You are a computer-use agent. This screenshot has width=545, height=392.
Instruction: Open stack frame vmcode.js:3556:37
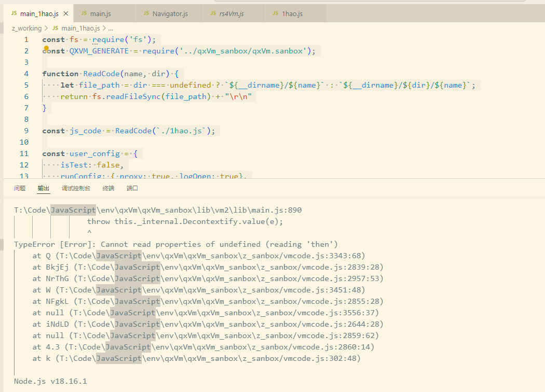point(206,313)
